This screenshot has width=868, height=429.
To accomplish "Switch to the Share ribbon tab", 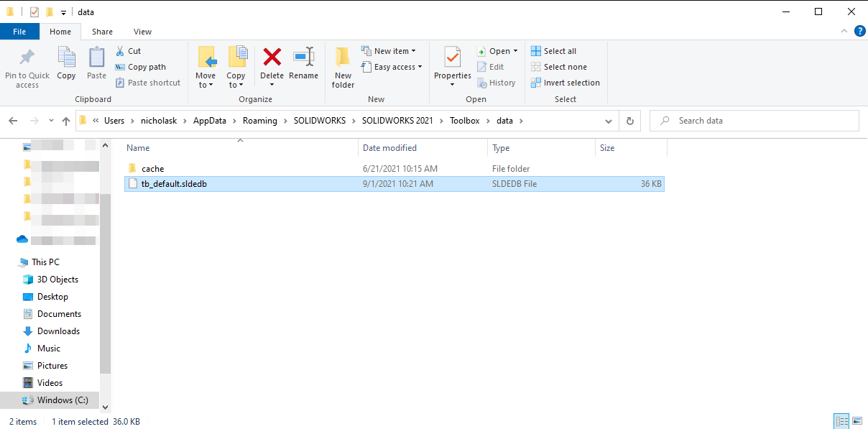I will [102, 32].
